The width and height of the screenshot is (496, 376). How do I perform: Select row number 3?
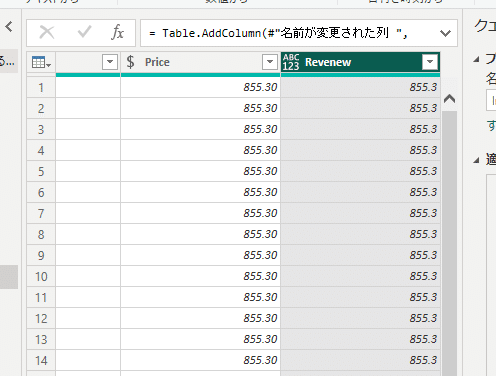tap(41, 130)
